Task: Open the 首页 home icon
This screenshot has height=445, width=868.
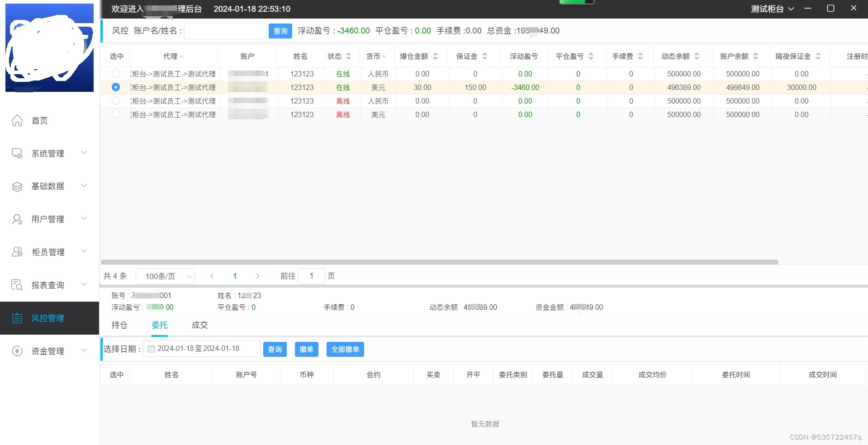Action: (x=17, y=120)
